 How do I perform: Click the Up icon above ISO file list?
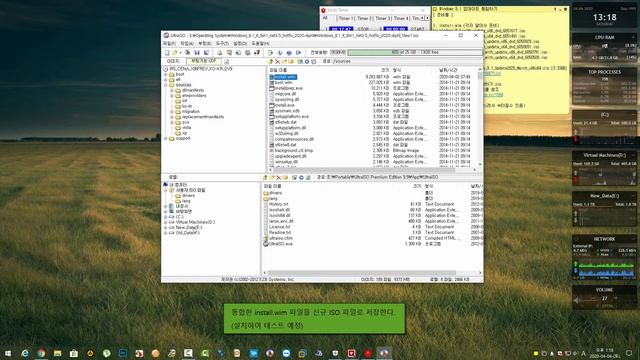point(270,62)
